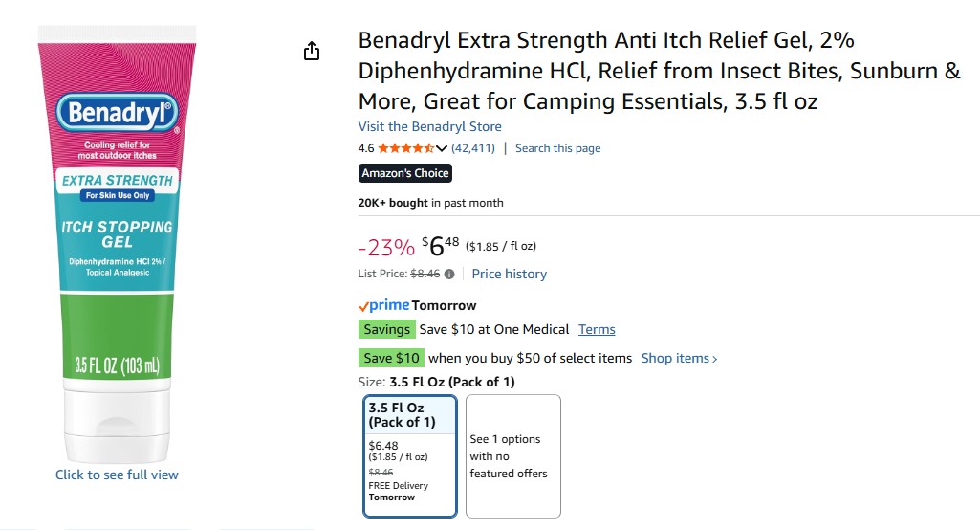Screen dimensions: 980x530
Task: Select the 3.5 Fl Oz Pack of 1 size
Action: 411,455
